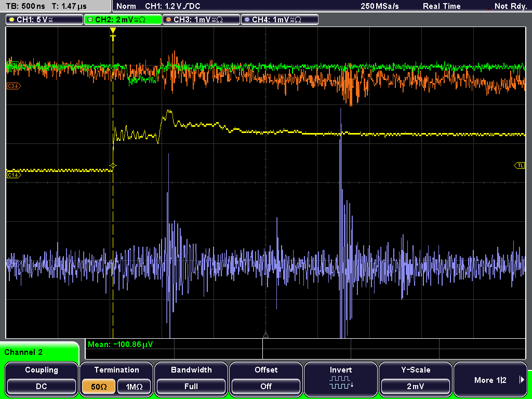Click the C1 ground level marker
This screenshot has width=532, height=399.
14,175
